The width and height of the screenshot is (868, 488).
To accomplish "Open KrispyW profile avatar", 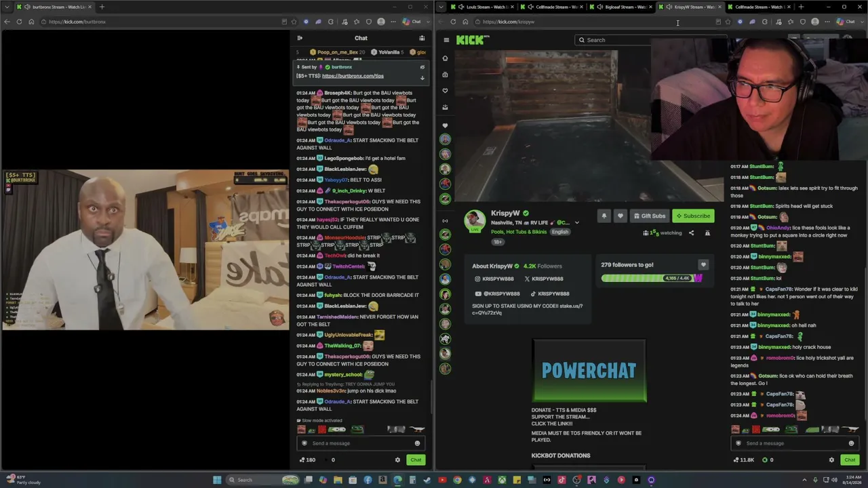I will [x=475, y=220].
